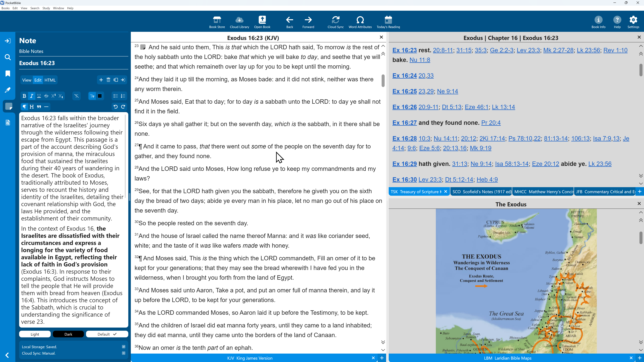Insert a blockquote in the note

(x=39, y=107)
